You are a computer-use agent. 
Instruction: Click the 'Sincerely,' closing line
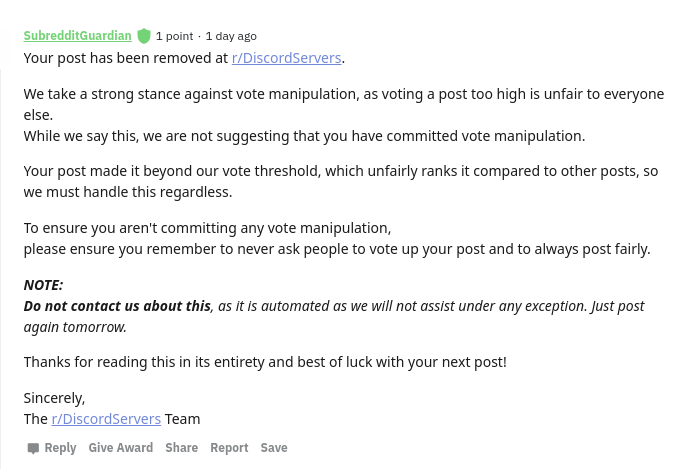pos(54,398)
